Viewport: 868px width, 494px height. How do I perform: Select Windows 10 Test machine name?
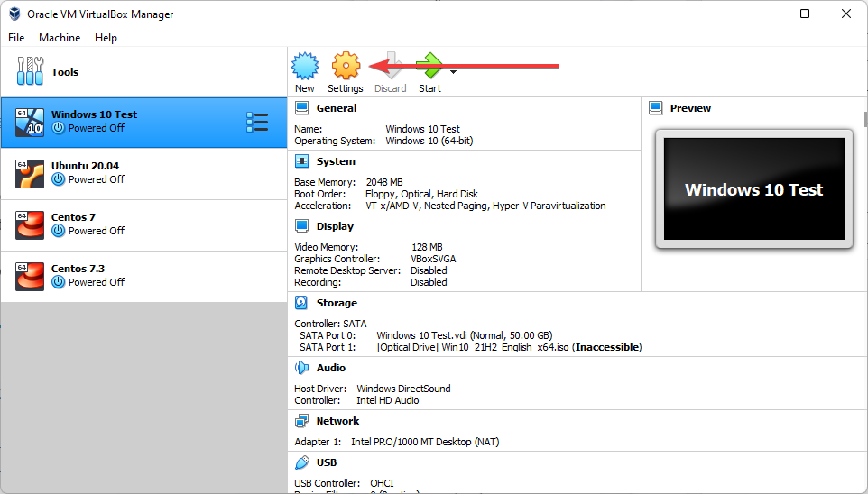94,114
